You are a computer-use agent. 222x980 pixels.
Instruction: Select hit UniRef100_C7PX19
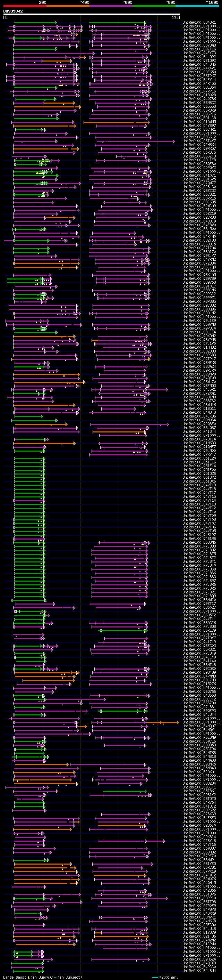coord(199,871)
